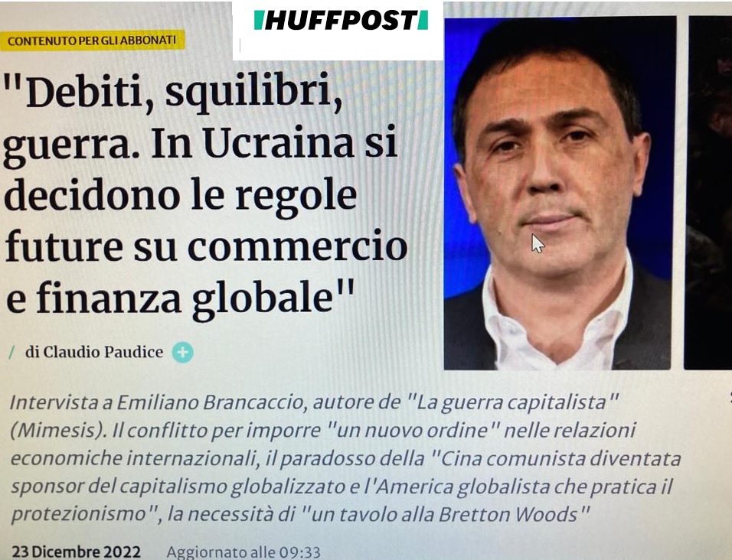
Task: Click the 'Aggiornato alle 09:33' timestamp
Action: coord(243,552)
